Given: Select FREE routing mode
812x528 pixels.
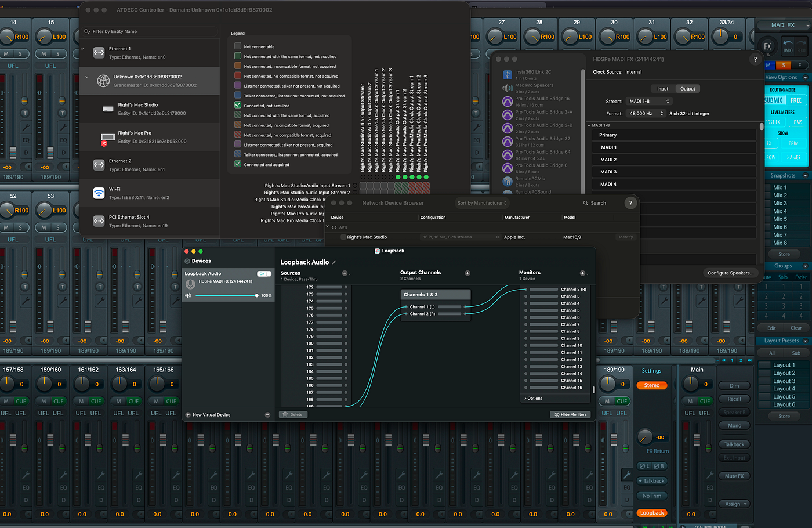Looking at the screenshot, I should tap(796, 100).
